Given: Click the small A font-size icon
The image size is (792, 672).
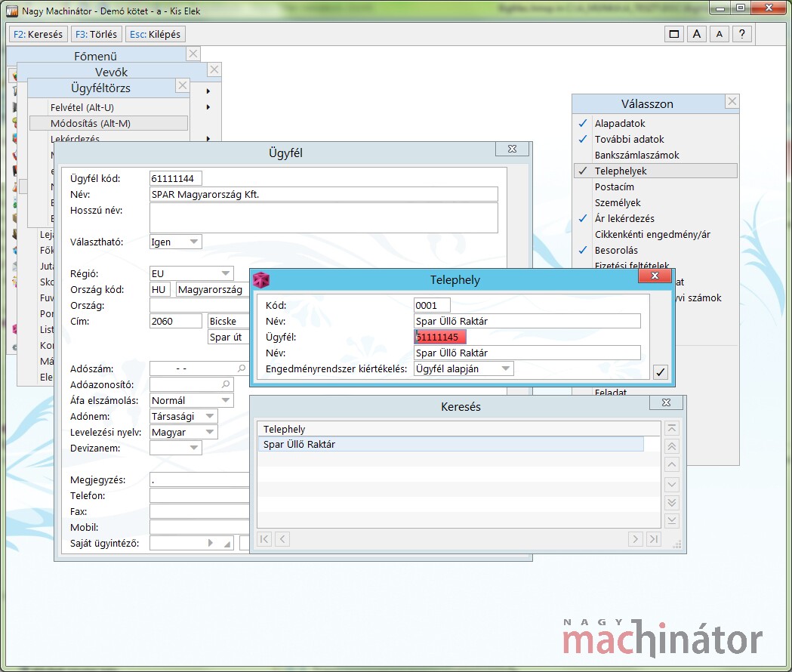Looking at the screenshot, I should point(720,35).
